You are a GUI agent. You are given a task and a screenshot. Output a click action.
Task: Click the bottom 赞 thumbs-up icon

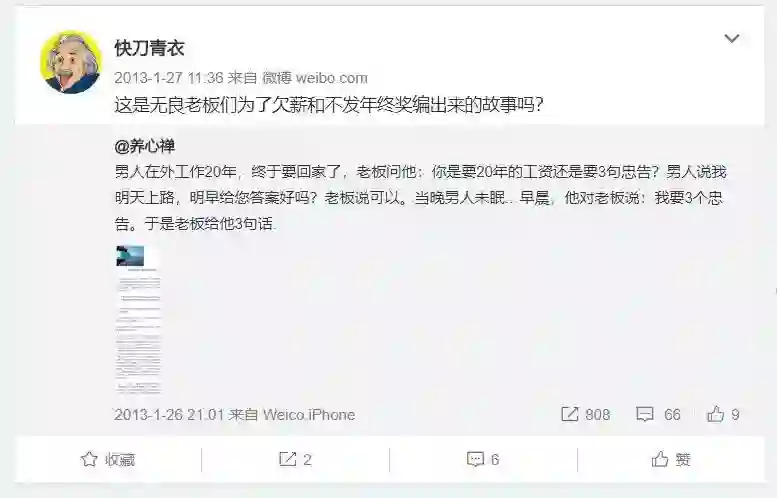tap(660, 459)
